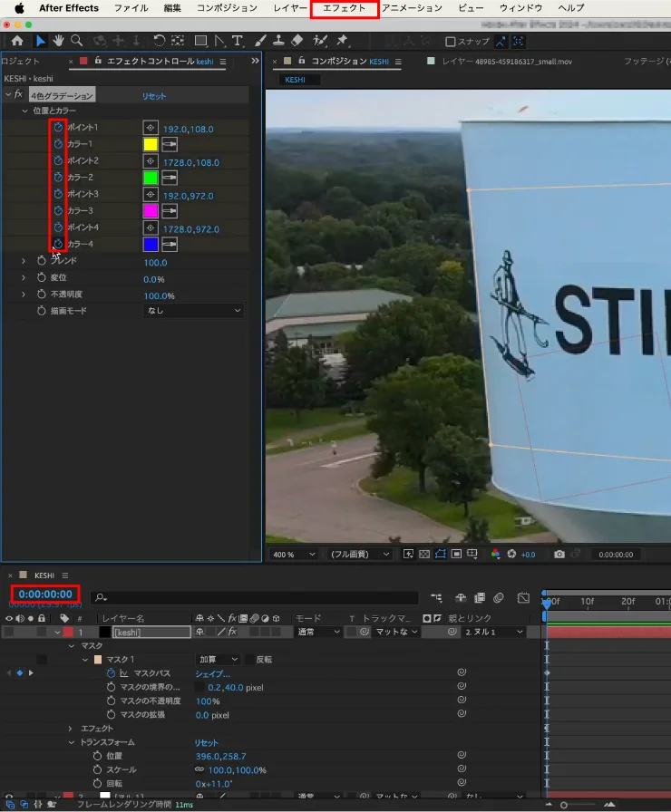Screen dimensions: 671x812
Task: Click リセット link for 4色グラデーション effect
Action: [154, 96]
